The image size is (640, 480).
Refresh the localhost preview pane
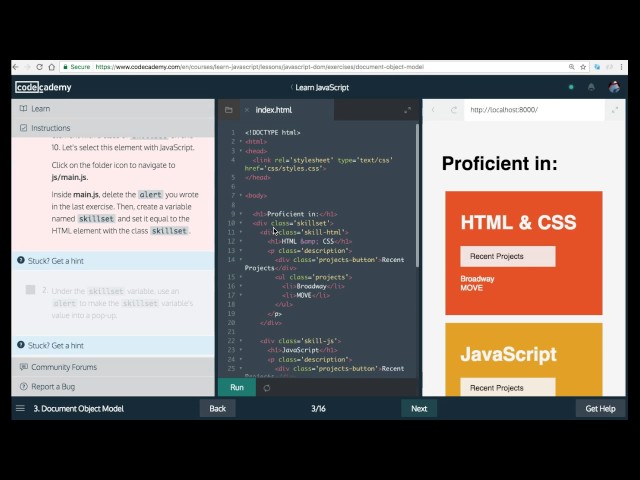pos(453,110)
